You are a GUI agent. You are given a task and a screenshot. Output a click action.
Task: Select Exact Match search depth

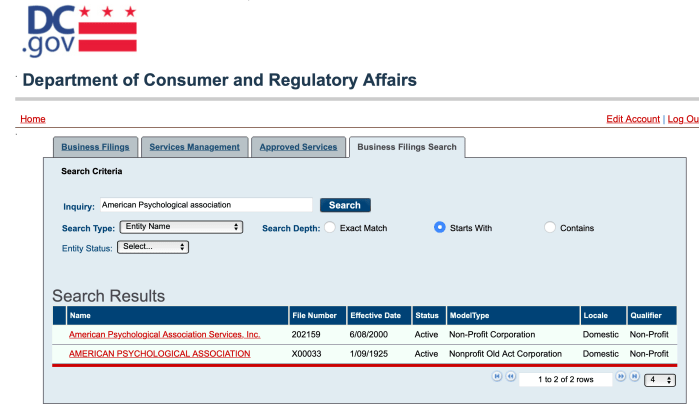point(330,228)
